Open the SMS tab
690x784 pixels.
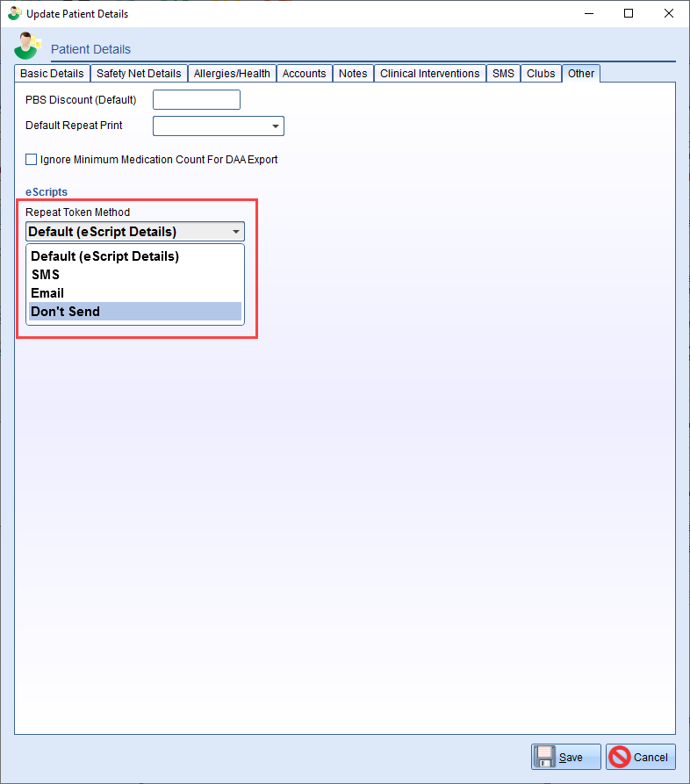[503, 74]
